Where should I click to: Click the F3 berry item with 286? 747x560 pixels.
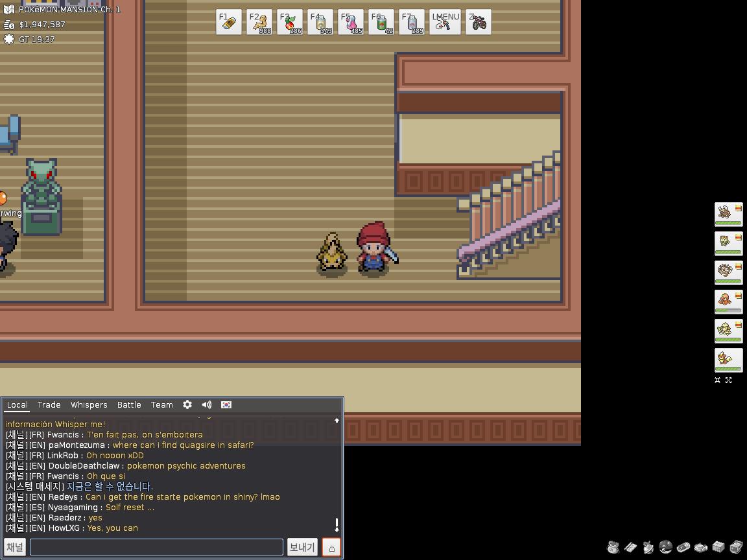pos(290,22)
